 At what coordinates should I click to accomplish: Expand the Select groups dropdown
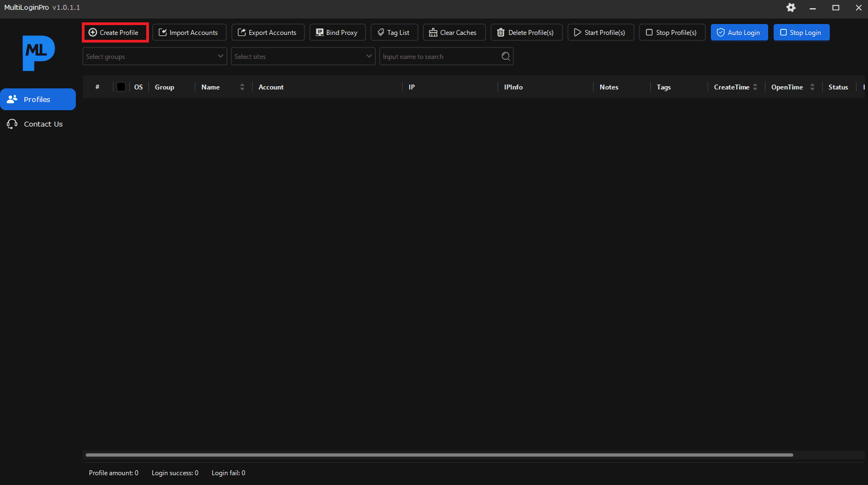155,56
